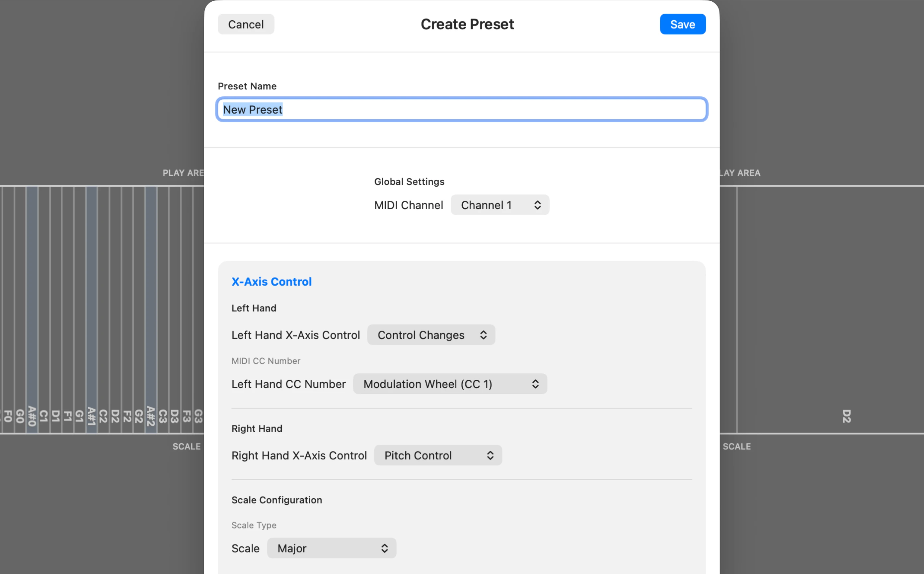
Task: Open the Scale type dropdown
Action: click(x=332, y=548)
